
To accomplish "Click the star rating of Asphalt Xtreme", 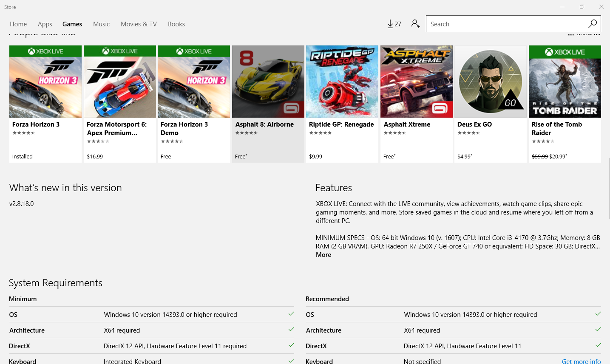I will click(x=395, y=133).
